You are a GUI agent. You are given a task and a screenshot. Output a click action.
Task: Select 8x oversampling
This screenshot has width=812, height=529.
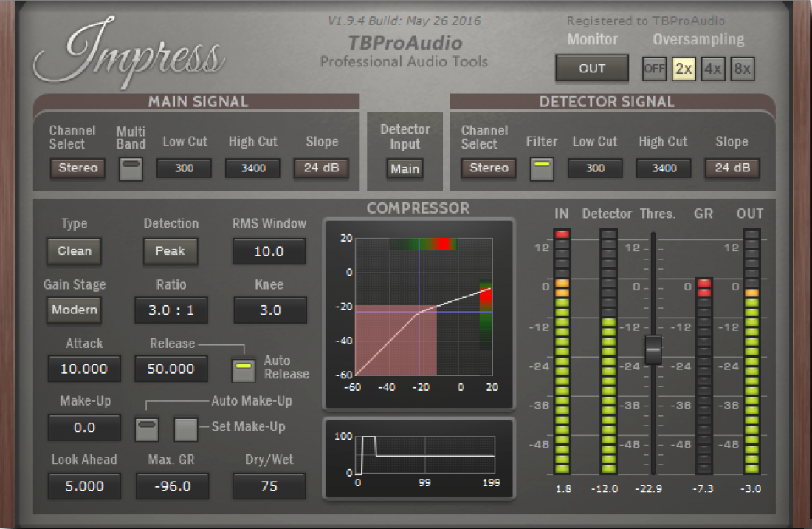coord(742,69)
